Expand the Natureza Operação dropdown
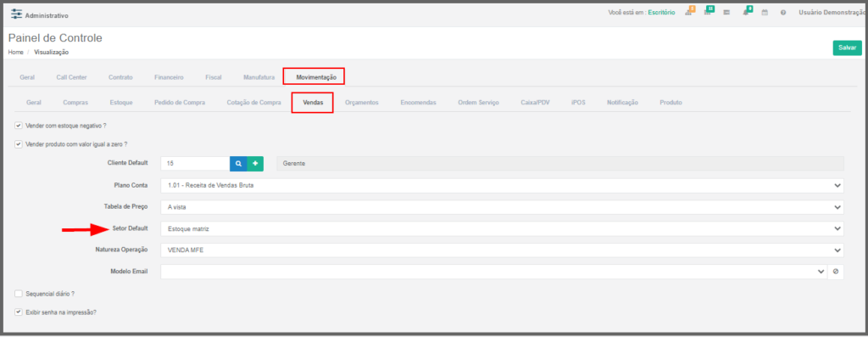Screen dimensions: 868x337 (x=502, y=250)
